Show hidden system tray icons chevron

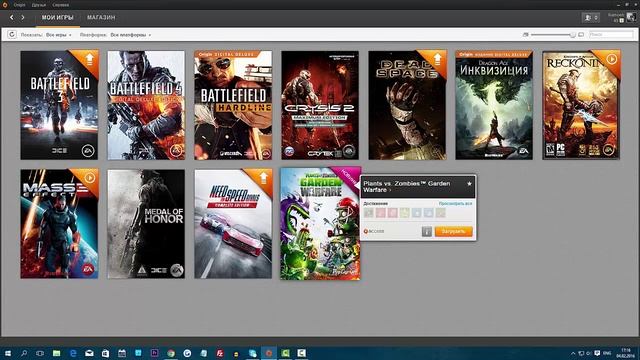tap(573, 353)
